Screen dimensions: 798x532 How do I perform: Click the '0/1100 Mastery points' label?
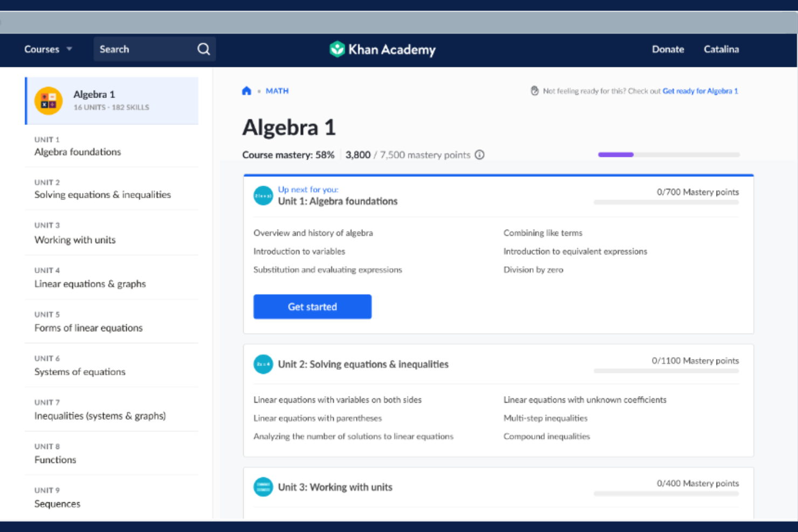(x=695, y=361)
